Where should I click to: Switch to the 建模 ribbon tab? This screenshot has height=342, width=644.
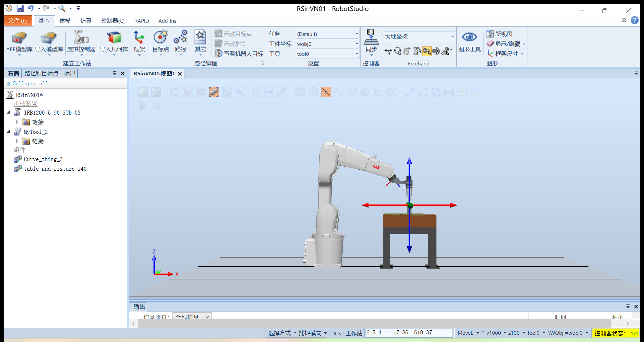65,21
